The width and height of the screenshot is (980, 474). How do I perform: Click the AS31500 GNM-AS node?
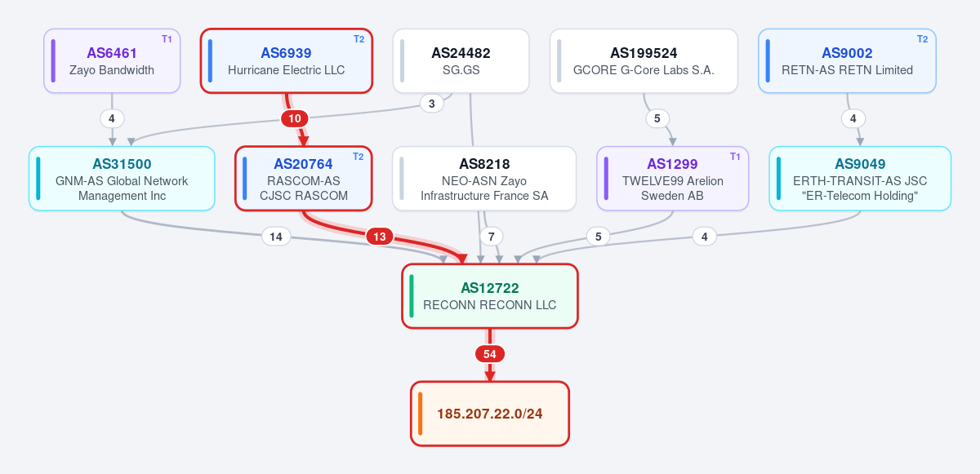click(x=122, y=179)
